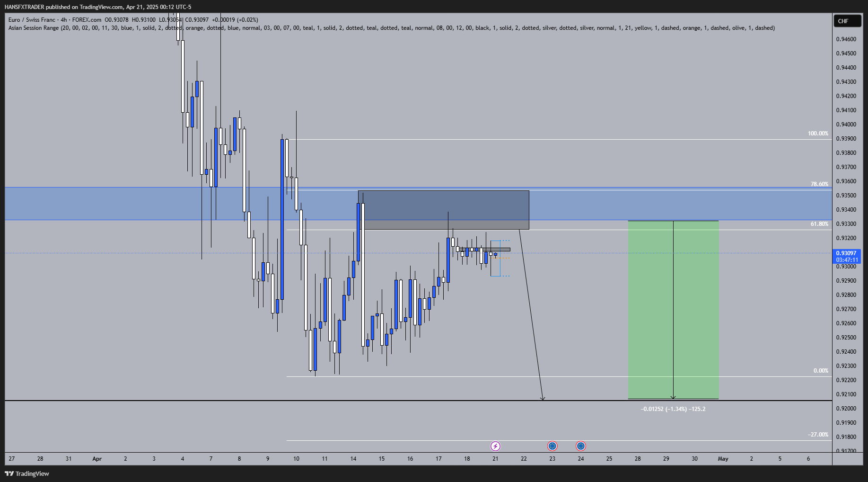Click the 21 date on time axis
Image resolution: width=868 pixels, height=482 pixels.
point(495,459)
